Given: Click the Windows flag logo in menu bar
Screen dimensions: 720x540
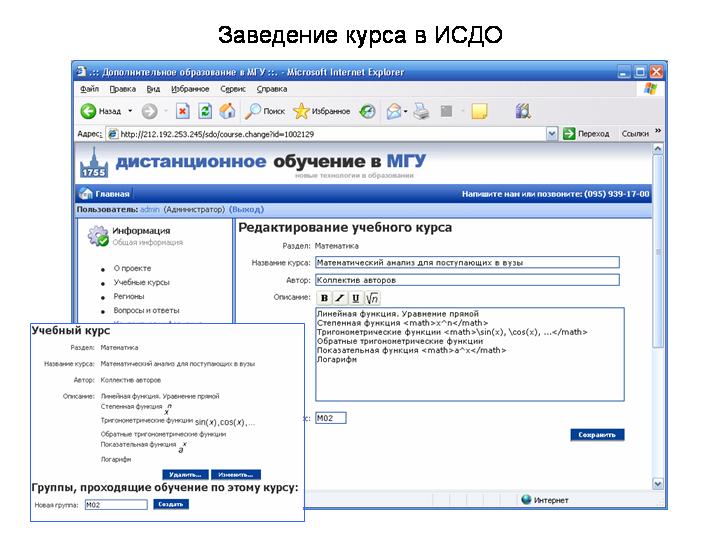Looking at the screenshot, I should click(650, 89).
